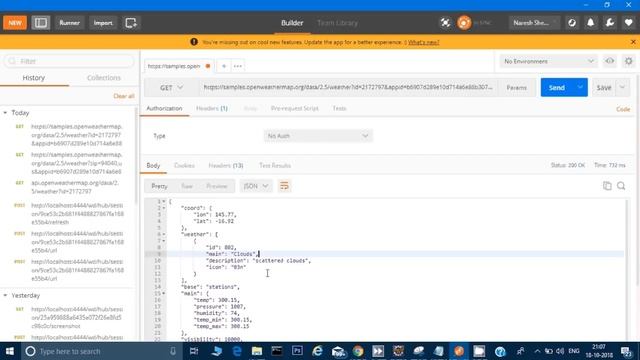Click the Clear all link
The height and width of the screenshot is (360, 640).
124,96
